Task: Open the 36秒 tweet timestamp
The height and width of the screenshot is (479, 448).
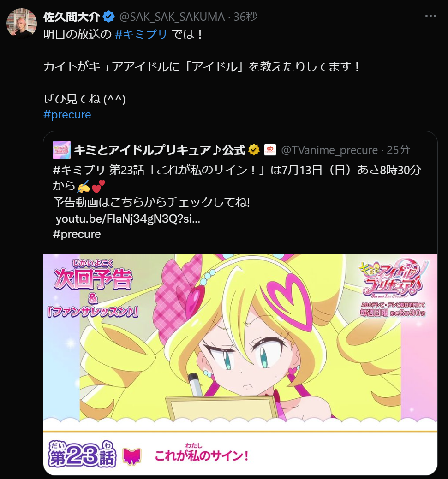Action: point(245,17)
